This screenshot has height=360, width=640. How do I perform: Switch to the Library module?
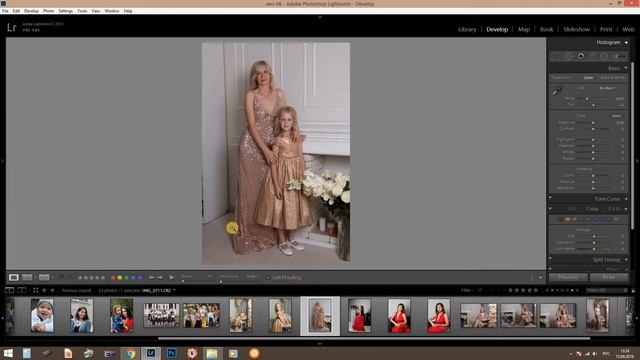[467, 29]
